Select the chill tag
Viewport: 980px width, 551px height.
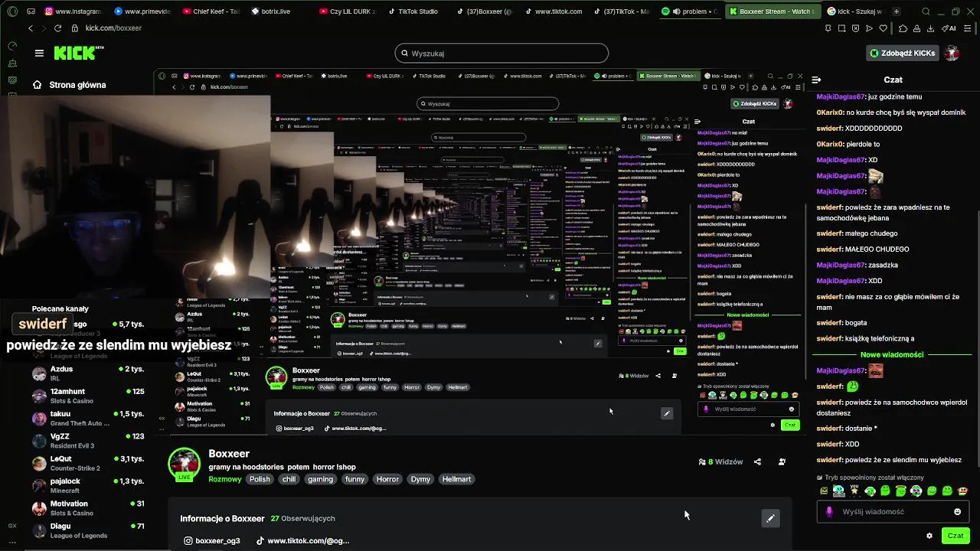289,479
